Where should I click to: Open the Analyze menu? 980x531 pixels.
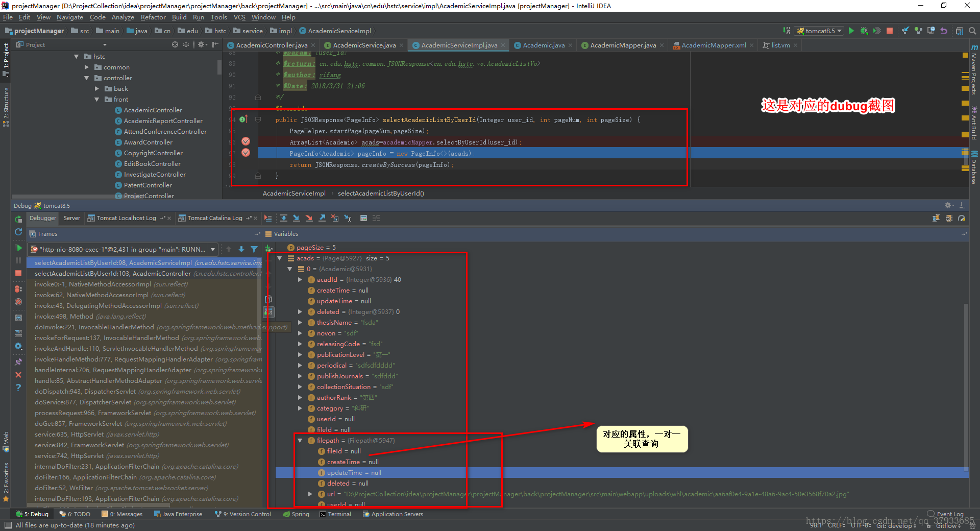(x=122, y=17)
